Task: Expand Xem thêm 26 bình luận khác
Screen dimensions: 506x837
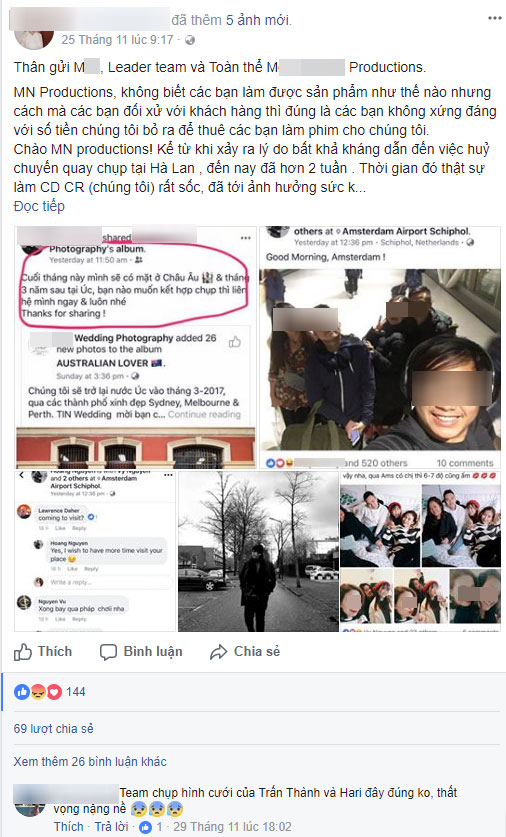Action: [x=90, y=761]
